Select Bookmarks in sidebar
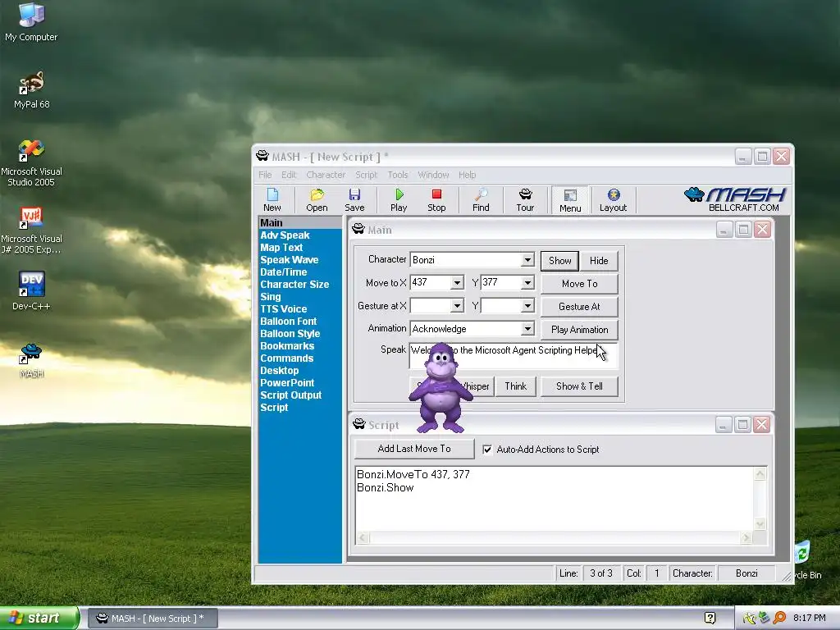Screen dimensions: 840x630 (287, 346)
